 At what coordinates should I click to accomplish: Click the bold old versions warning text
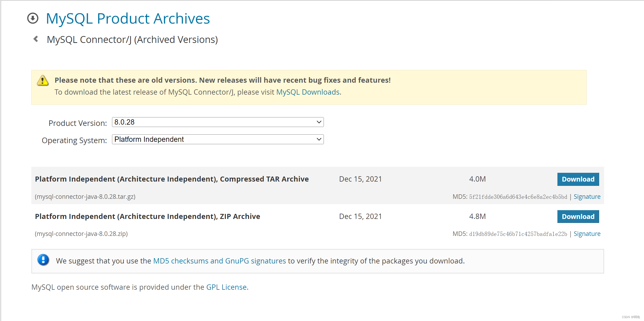pyautogui.click(x=222, y=80)
